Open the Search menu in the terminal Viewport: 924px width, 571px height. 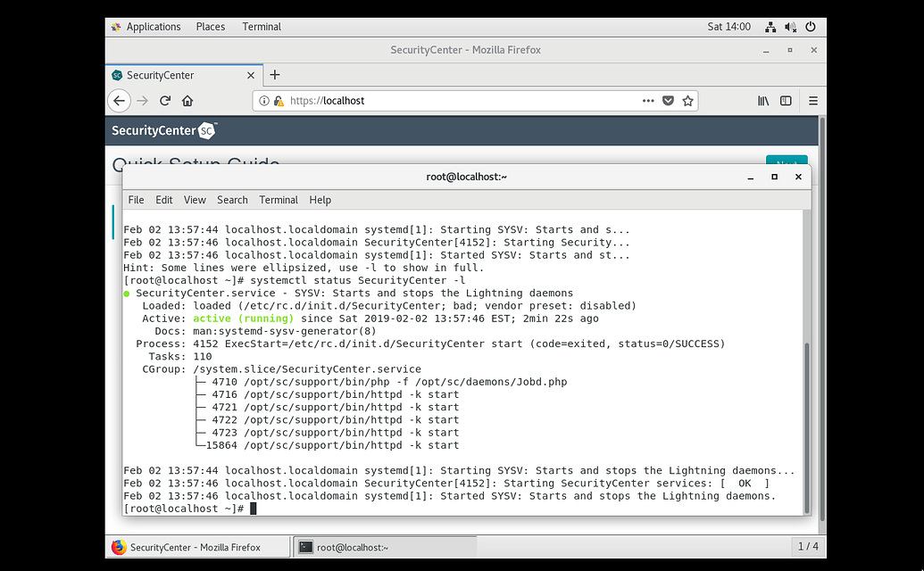(x=232, y=199)
